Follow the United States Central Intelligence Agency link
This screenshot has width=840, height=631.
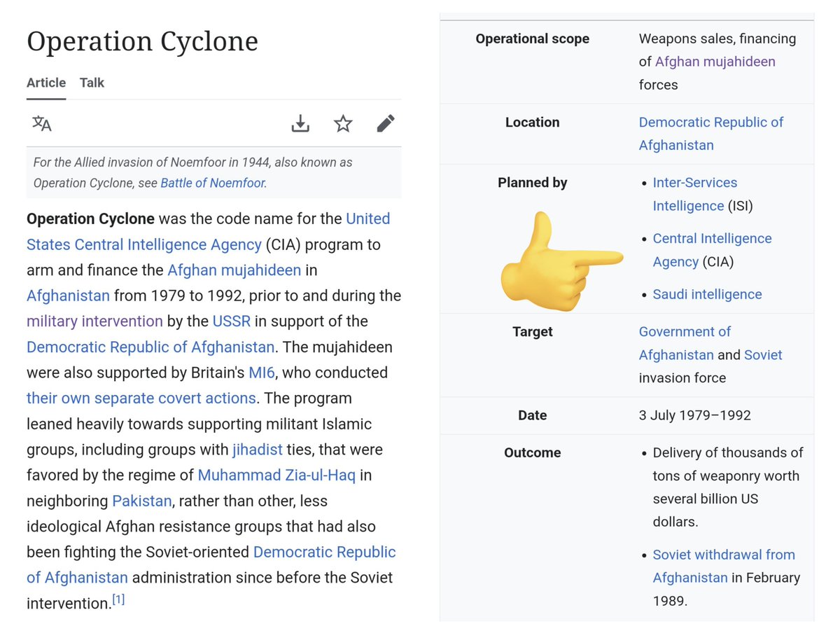coord(209,231)
